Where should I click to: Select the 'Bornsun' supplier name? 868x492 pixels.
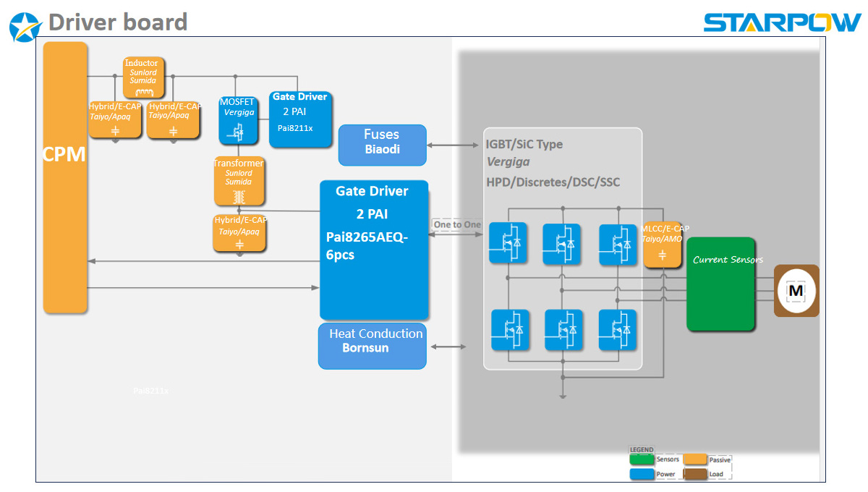click(x=365, y=348)
